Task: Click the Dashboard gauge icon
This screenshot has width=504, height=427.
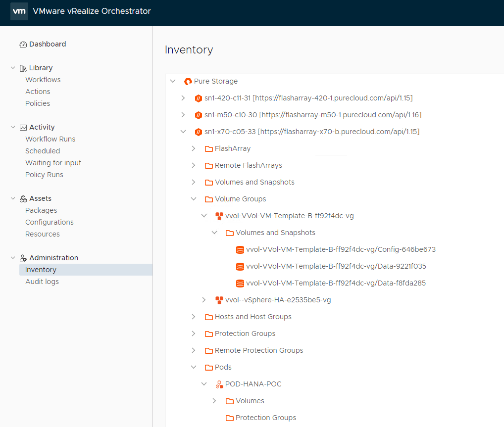Action: [x=23, y=45]
